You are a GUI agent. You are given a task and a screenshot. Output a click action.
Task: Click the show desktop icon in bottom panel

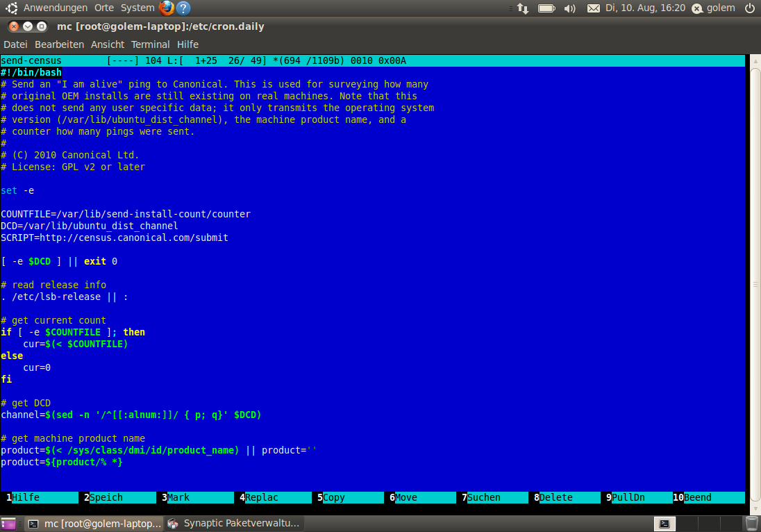[x=8, y=524]
